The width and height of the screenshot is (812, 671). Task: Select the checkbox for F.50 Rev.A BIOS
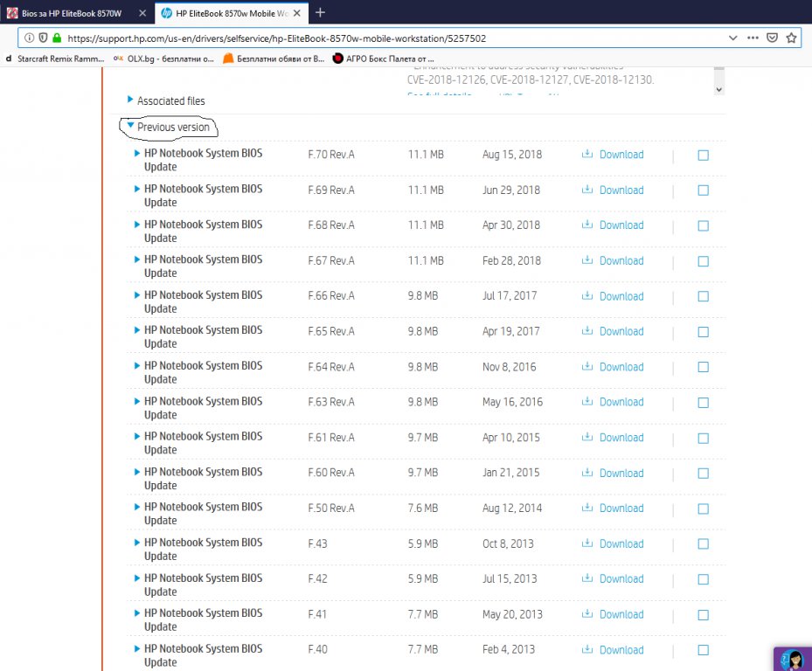coord(703,508)
